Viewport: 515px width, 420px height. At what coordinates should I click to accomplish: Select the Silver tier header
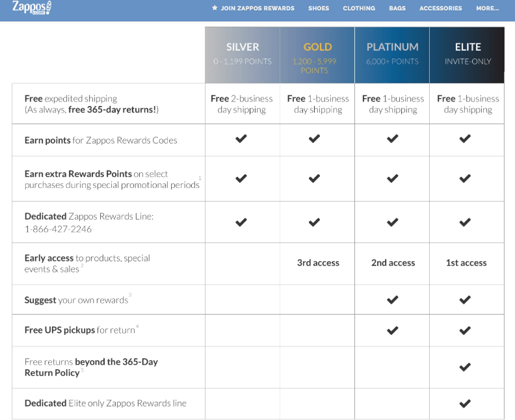[x=243, y=55]
